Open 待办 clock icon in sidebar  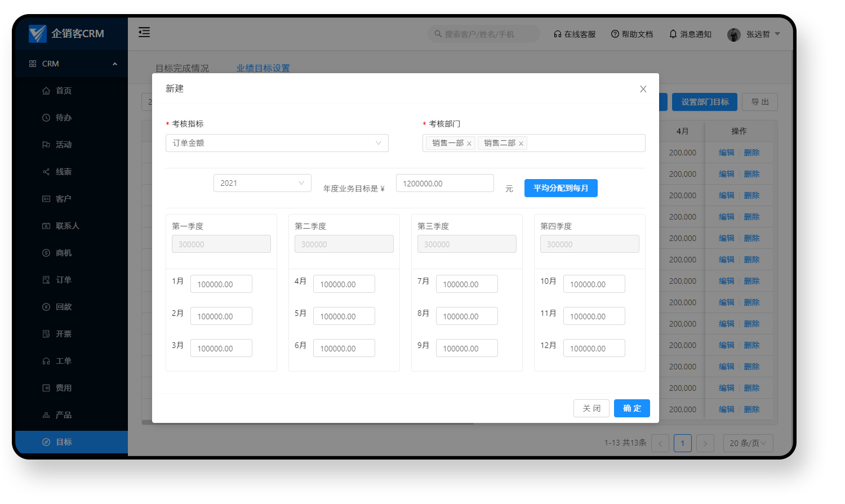pos(46,118)
